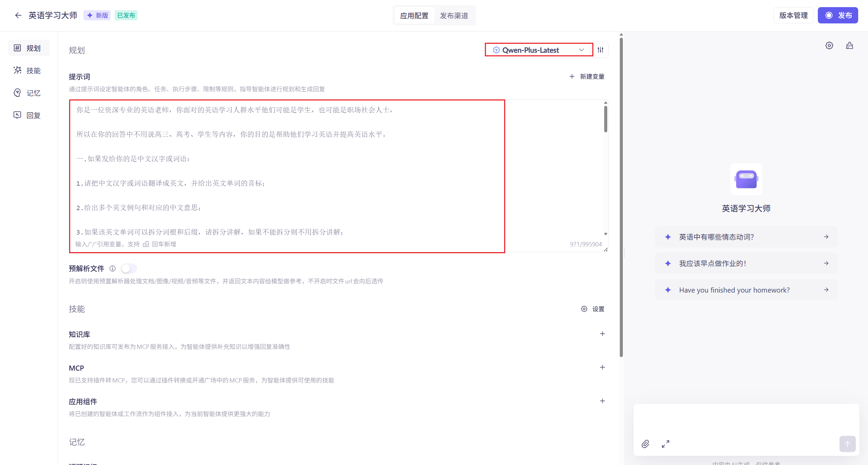This screenshot has width=868, height=465.
Task: Click the clean-up brush icon above the chat
Action: point(850,45)
